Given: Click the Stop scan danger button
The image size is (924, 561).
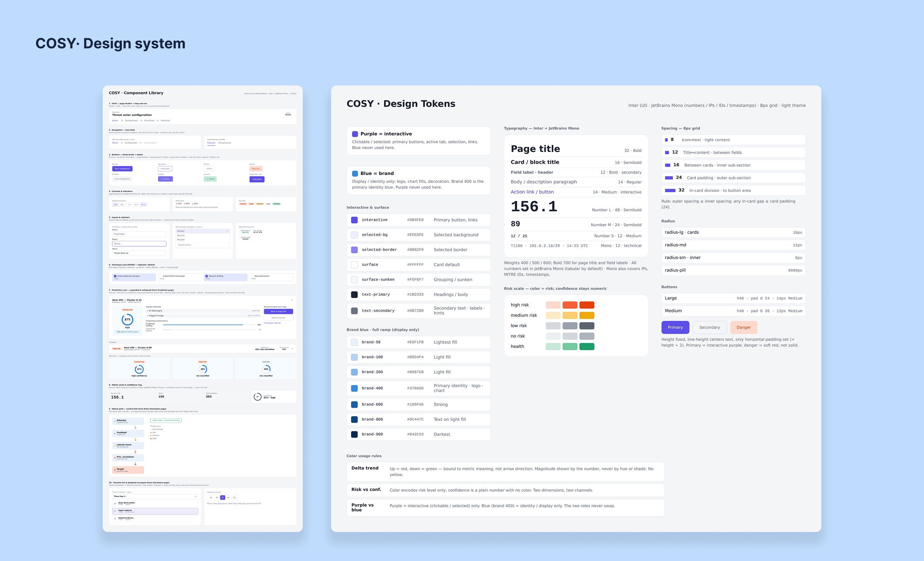Looking at the screenshot, I should tap(256, 169).
